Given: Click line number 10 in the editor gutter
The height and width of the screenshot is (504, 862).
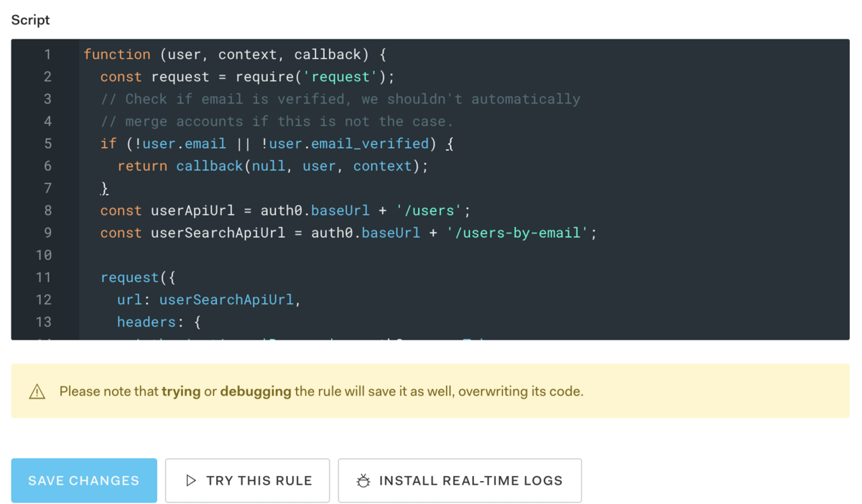Looking at the screenshot, I should (x=44, y=255).
